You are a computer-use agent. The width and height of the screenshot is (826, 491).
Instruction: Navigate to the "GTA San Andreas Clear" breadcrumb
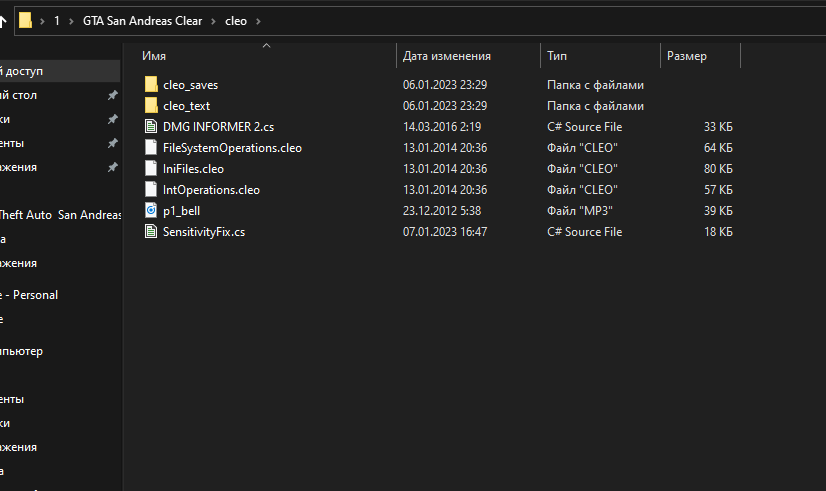tap(143, 20)
